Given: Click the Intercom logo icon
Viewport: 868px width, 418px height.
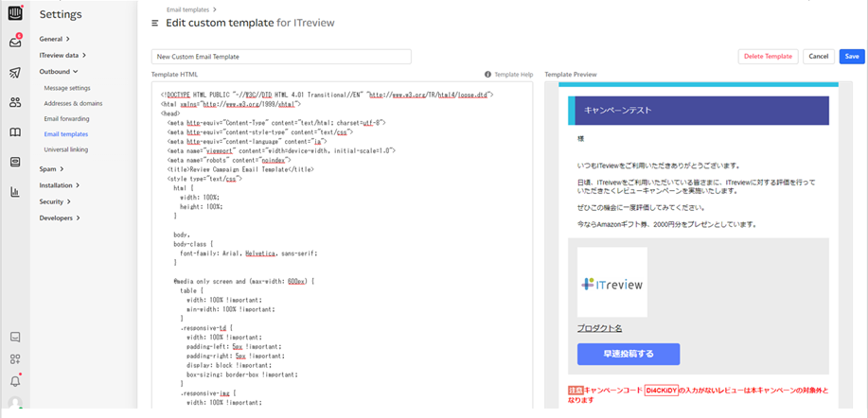Looking at the screenshot, I should pyautogui.click(x=14, y=13).
